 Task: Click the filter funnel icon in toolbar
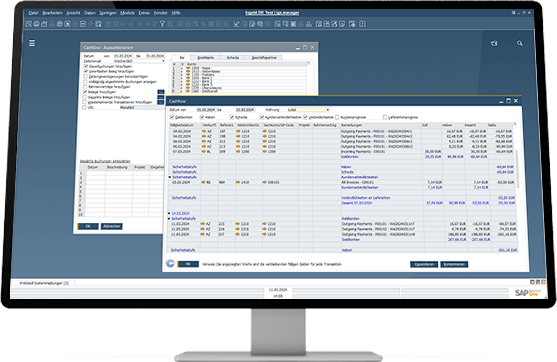click(x=162, y=24)
